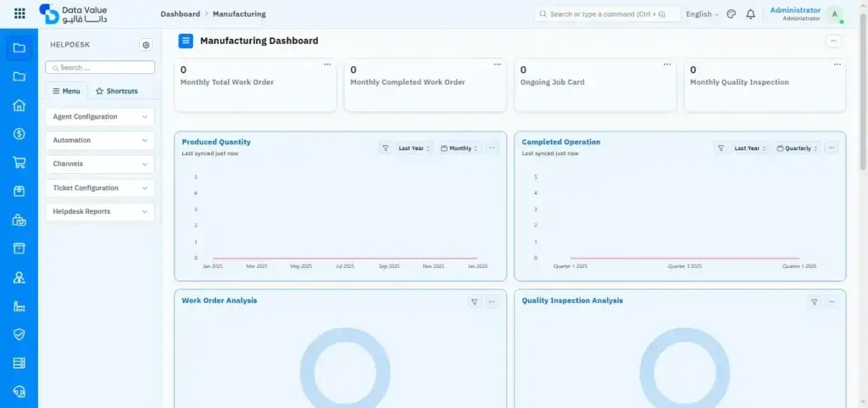Open Monthly Quality Inspection card options
The height and width of the screenshot is (408, 868).
(837, 64)
